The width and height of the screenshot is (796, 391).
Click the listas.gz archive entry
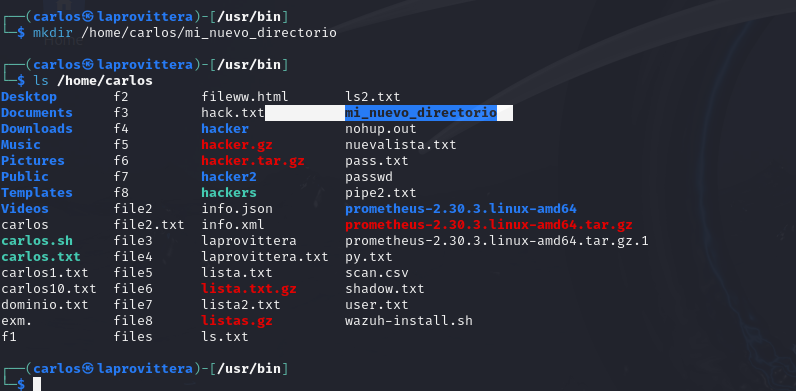click(237, 321)
